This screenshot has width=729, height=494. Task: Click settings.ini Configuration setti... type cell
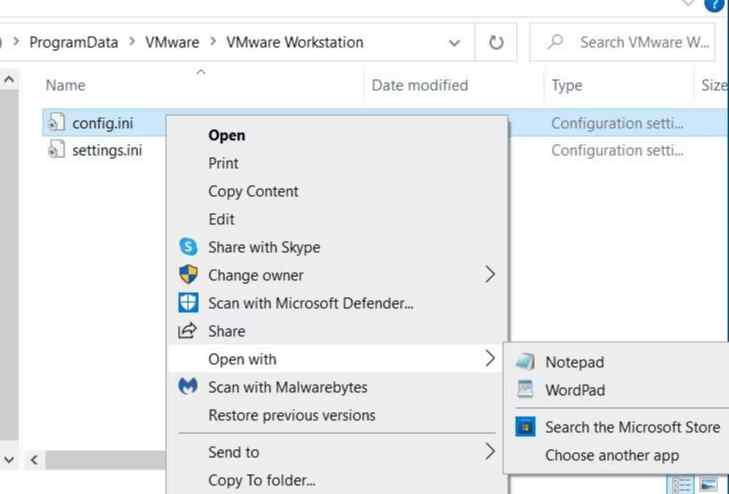click(x=617, y=151)
